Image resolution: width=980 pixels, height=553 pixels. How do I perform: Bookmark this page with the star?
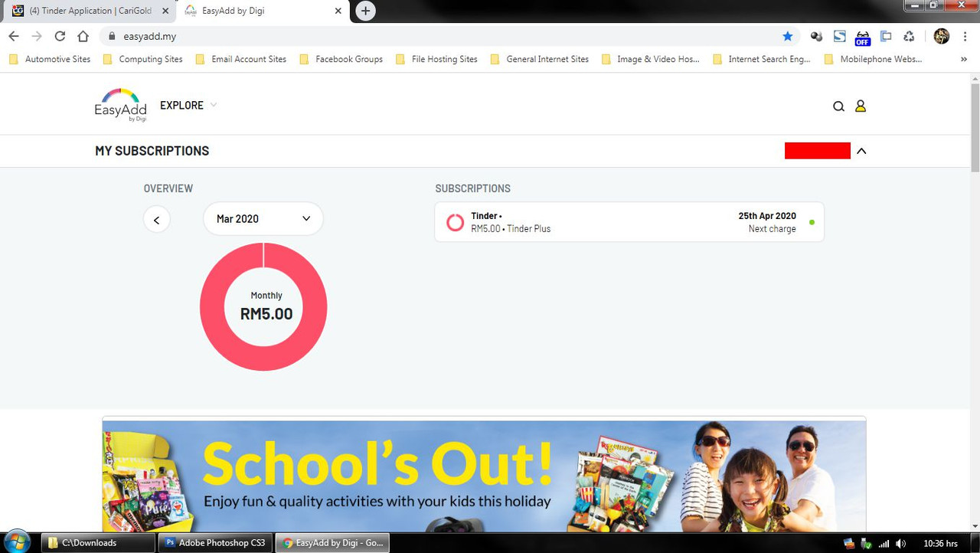click(788, 36)
